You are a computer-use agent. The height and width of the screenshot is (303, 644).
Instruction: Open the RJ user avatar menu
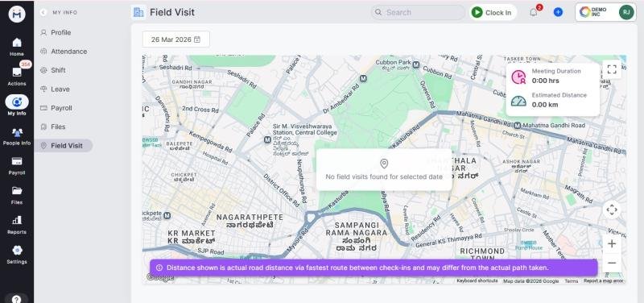point(626,12)
